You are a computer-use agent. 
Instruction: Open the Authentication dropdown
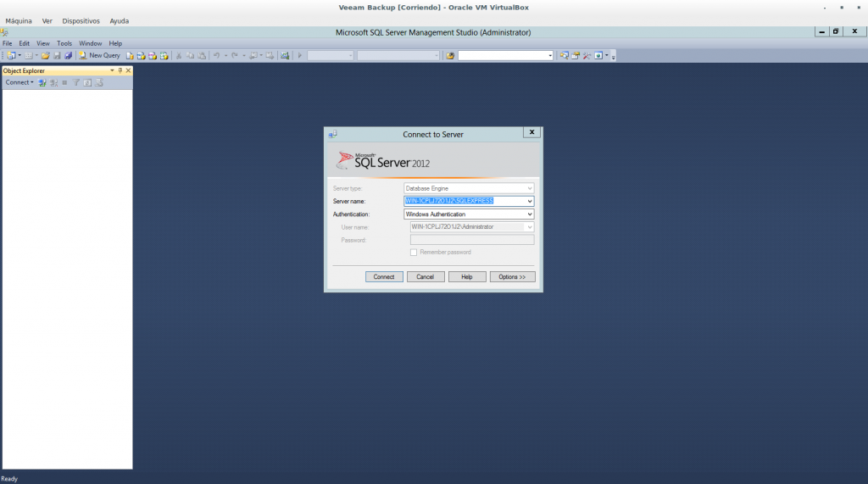pyautogui.click(x=529, y=214)
